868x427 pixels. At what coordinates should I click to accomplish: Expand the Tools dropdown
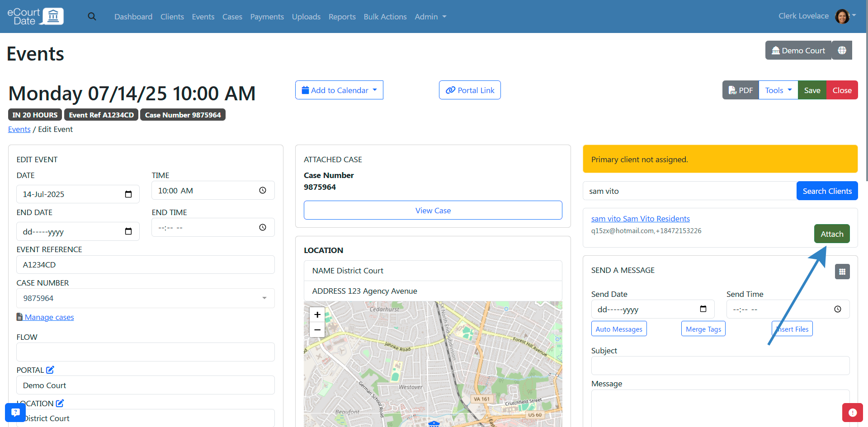[x=778, y=90]
